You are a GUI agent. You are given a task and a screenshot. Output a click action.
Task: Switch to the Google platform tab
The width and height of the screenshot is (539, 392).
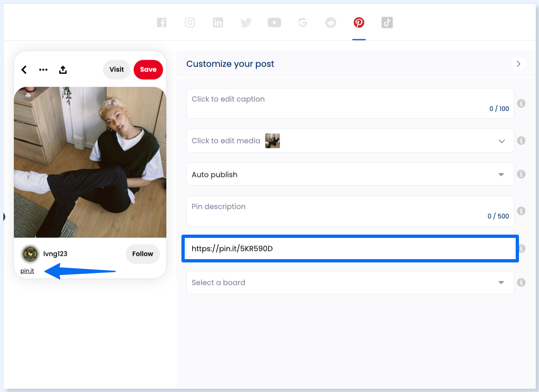pos(302,22)
